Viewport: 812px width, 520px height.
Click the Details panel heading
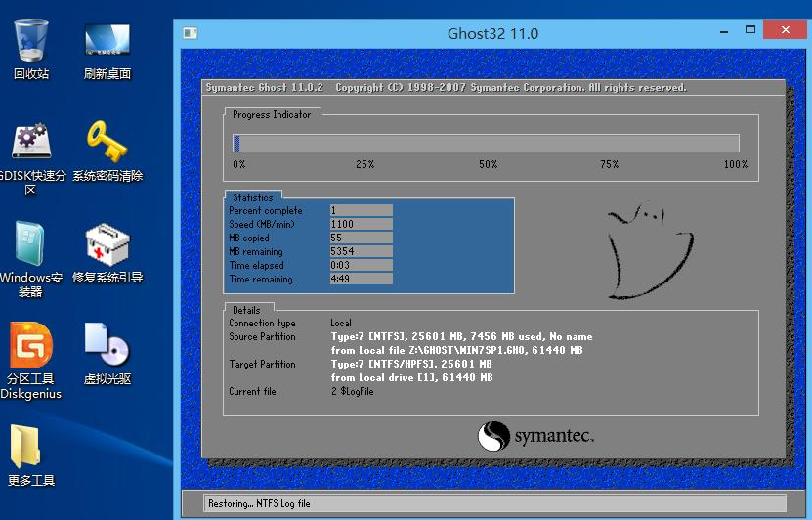(246, 310)
